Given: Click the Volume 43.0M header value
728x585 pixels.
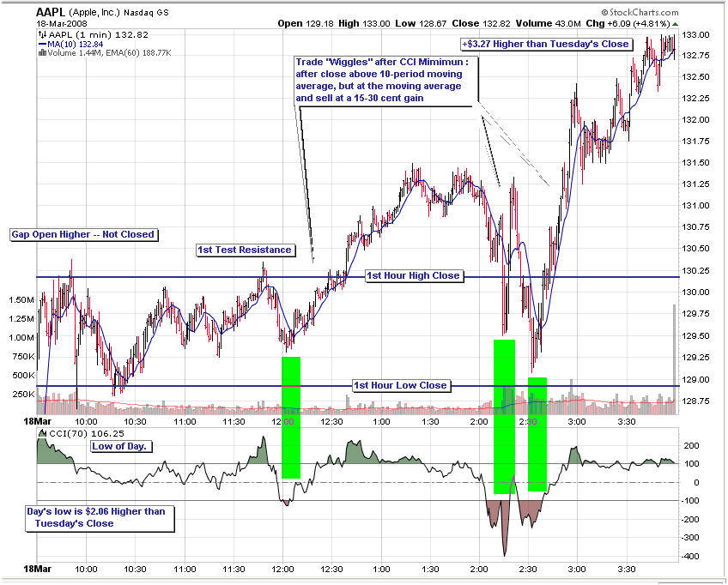Looking at the screenshot, I should 549,24.
